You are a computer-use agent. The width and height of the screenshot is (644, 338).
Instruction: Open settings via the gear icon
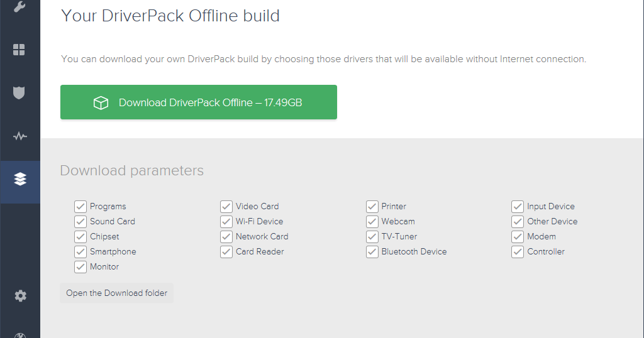(x=20, y=296)
